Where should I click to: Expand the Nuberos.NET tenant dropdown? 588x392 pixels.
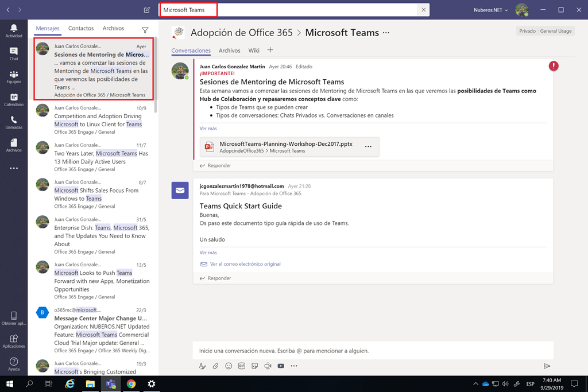490,10
